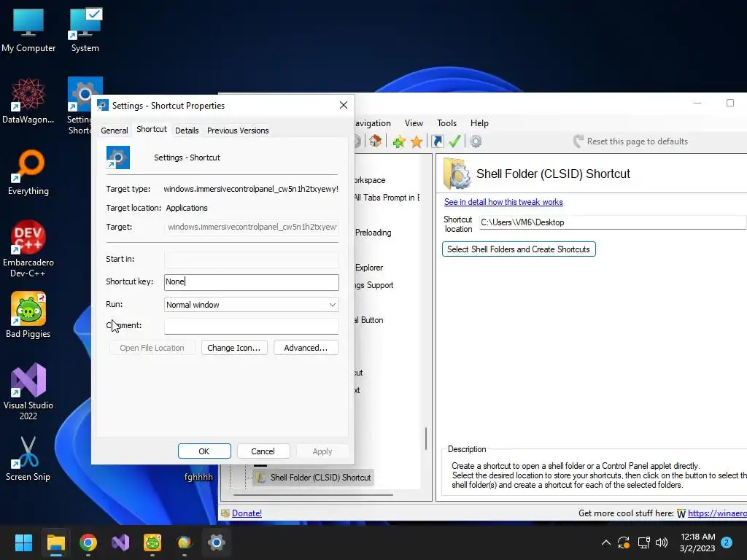Open Visual Studio from taskbar
This screenshot has height=560, width=747.
pyautogui.click(x=120, y=542)
